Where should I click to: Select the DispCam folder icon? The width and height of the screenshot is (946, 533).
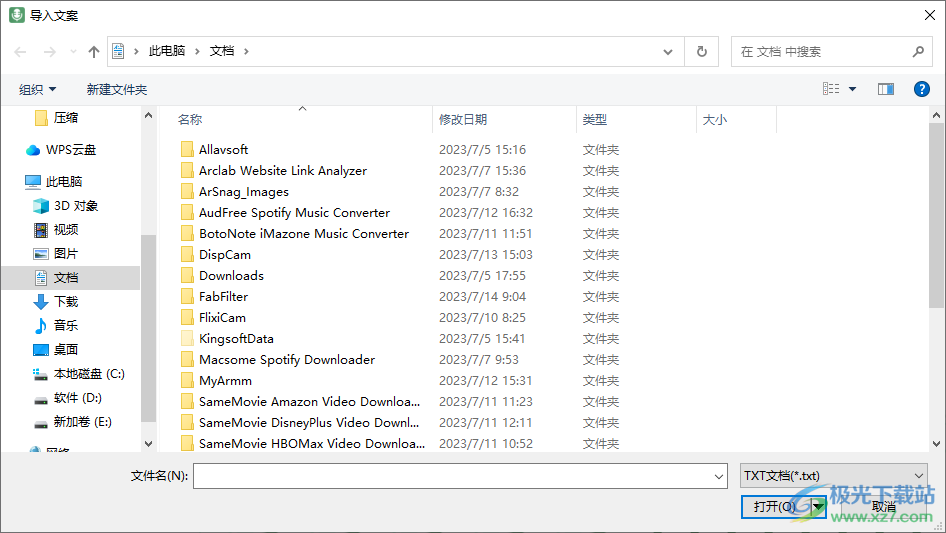tap(188, 255)
